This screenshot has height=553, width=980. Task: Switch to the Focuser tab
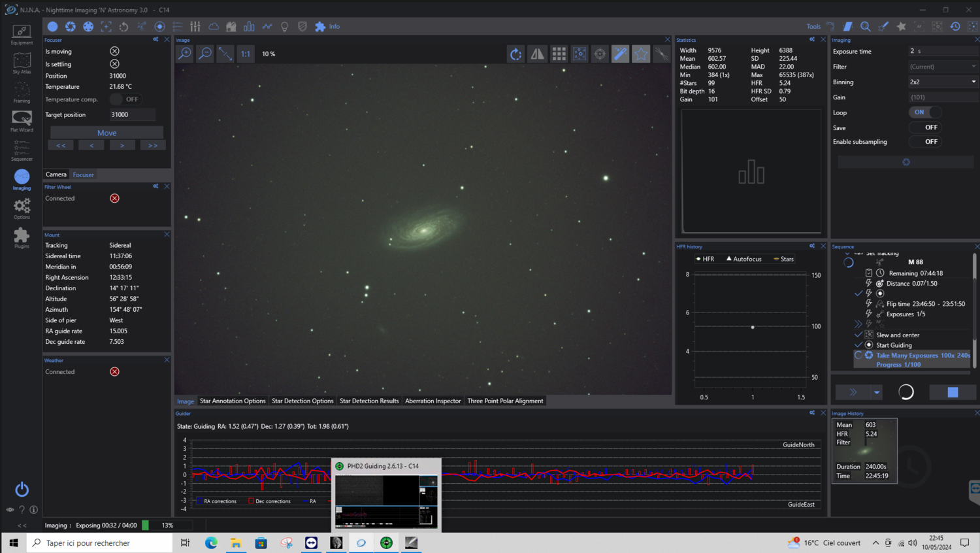click(x=83, y=175)
